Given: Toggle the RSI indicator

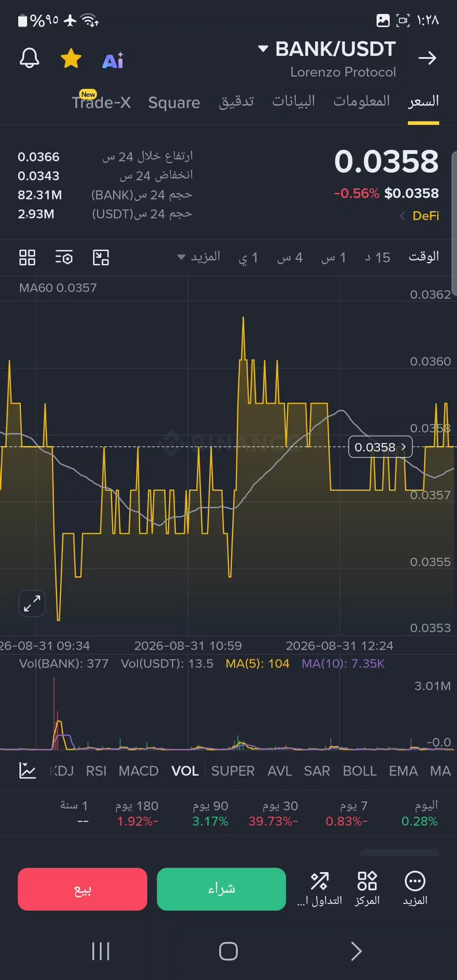Looking at the screenshot, I should (x=96, y=771).
